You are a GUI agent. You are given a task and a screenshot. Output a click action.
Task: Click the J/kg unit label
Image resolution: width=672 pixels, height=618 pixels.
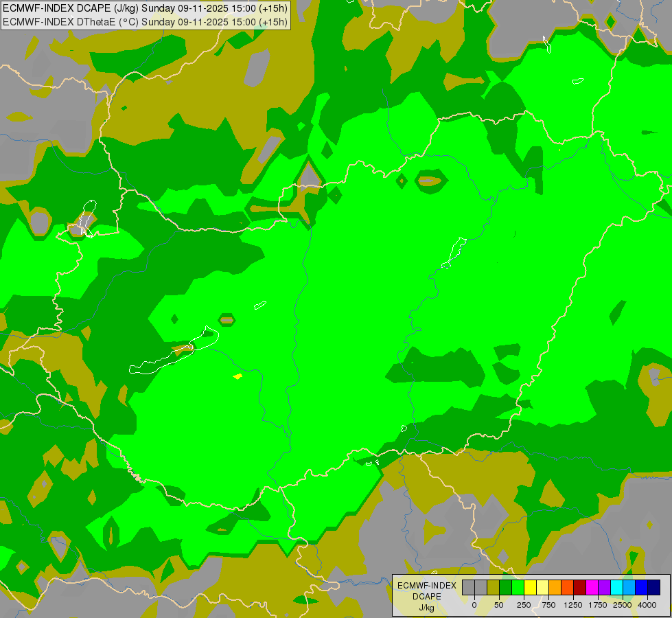pyautogui.click(x=427, y=608)
